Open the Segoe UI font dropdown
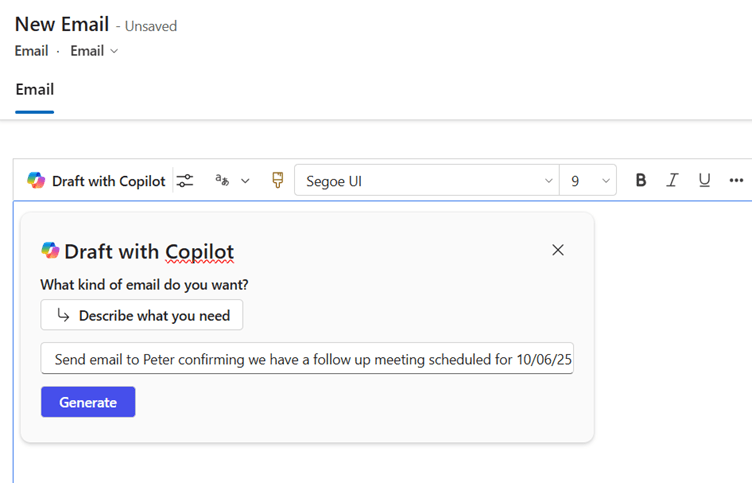Image resolution: width=752 pixels, height=483 pixels. [x=427, y=180]
